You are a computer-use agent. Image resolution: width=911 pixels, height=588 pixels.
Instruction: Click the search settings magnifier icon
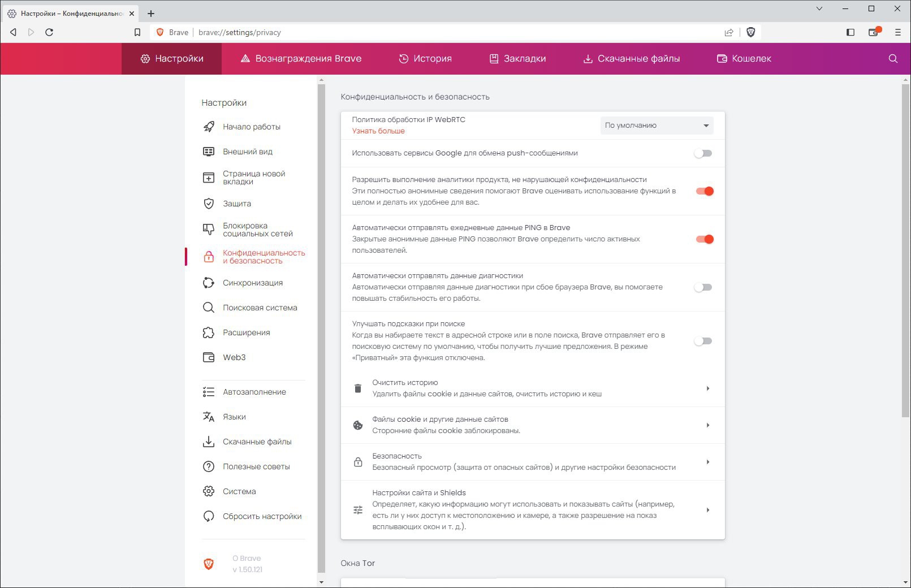pos(893,58)
